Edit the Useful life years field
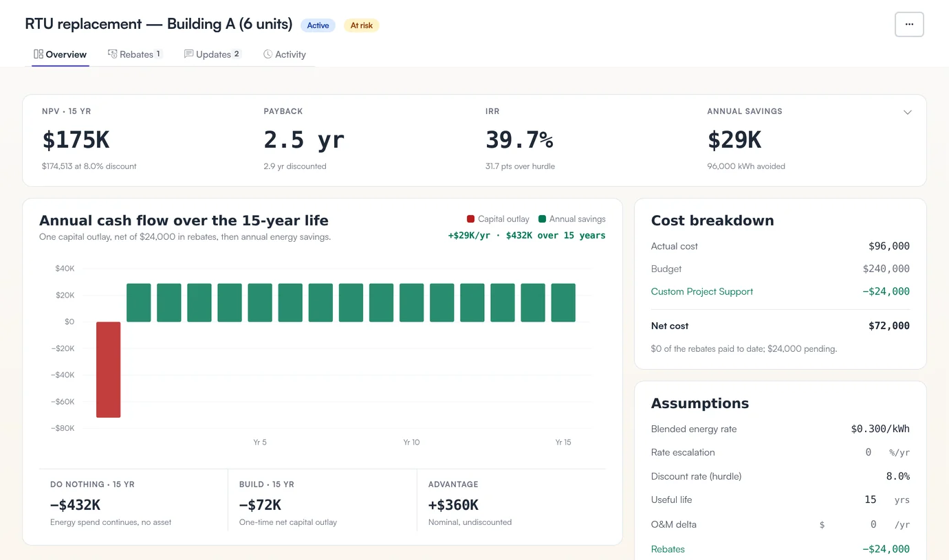949x560 pixels. [871, 500]
